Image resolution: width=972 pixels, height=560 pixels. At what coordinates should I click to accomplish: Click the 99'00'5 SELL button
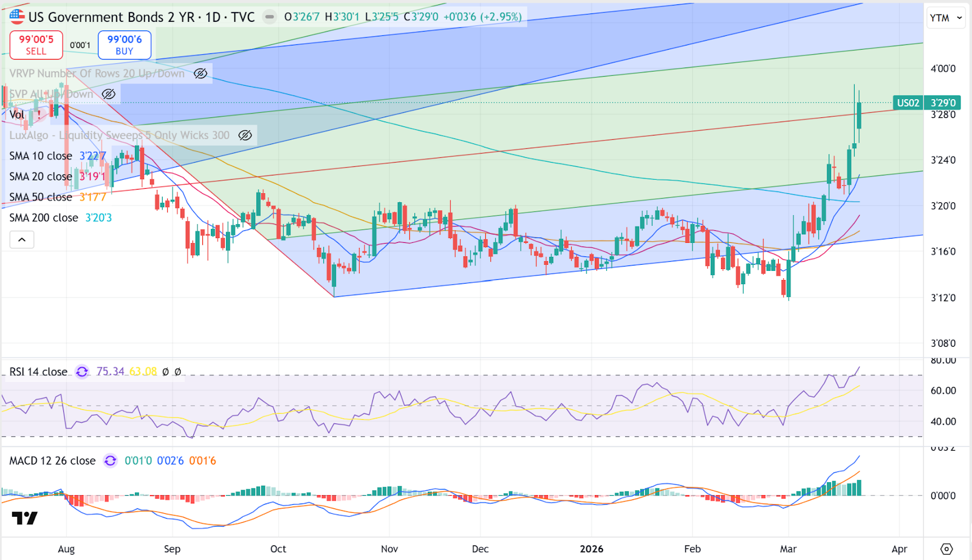pos(36,45)
